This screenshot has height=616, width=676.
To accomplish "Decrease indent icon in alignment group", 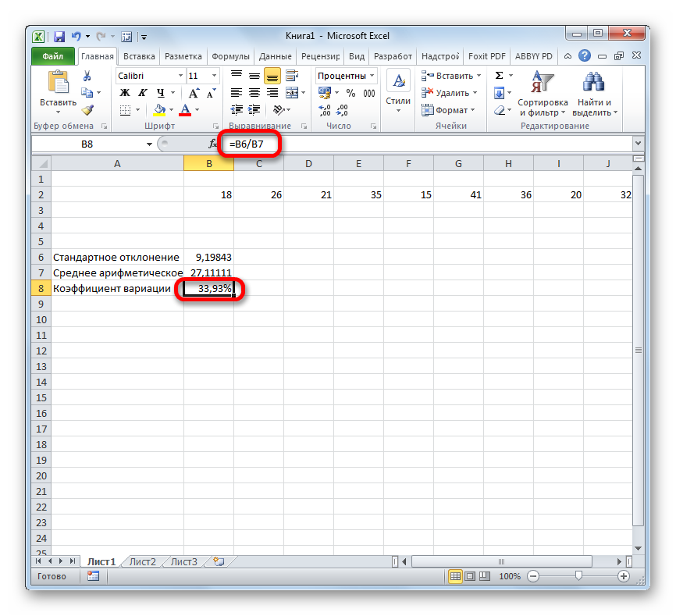I will (237, 110).
